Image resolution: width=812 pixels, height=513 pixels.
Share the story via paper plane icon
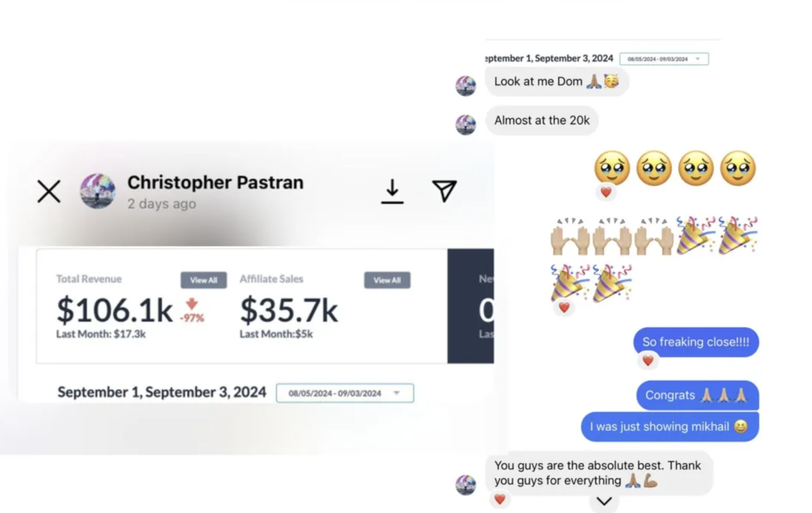coord(444,191)
